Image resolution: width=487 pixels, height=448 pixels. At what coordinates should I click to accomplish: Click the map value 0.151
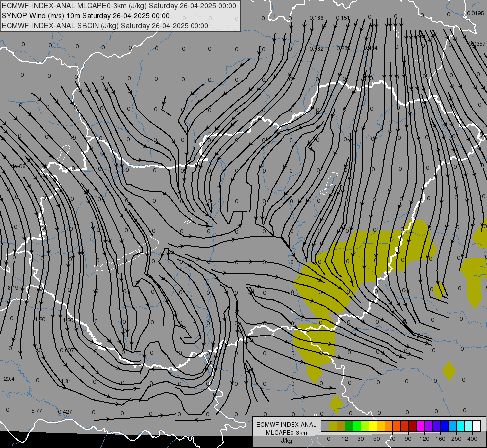343,18
